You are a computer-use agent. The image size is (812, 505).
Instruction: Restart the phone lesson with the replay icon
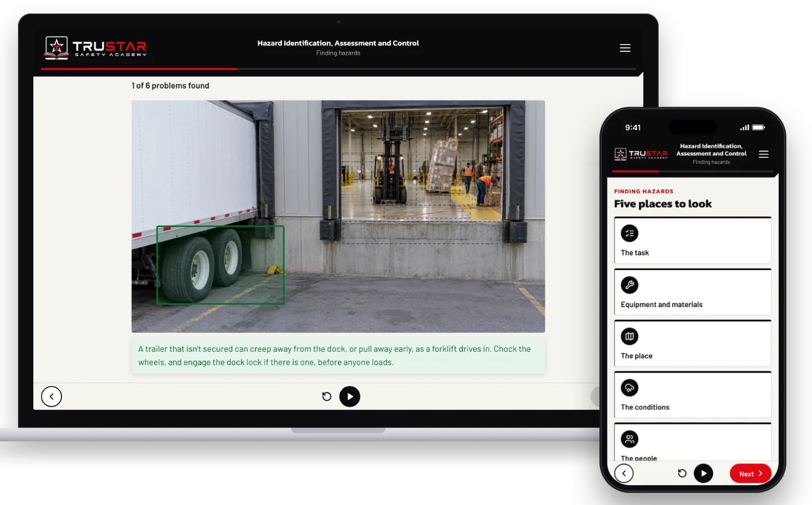682,473
